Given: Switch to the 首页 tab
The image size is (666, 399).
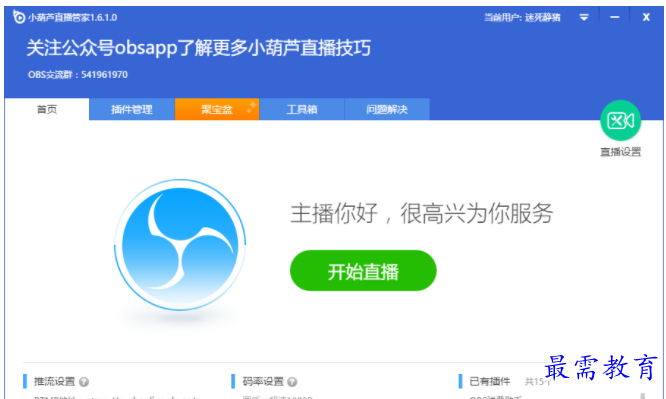Looking at the screenshot, I should coord(47,109).
